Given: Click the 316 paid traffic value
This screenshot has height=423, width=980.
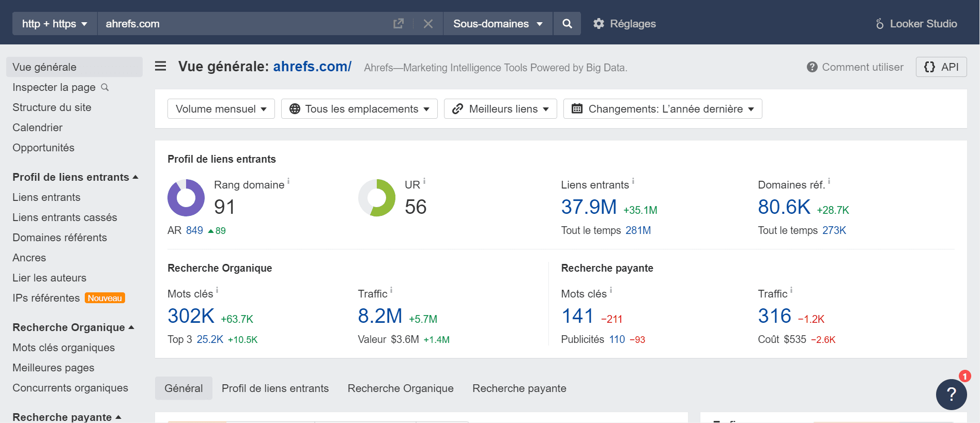Looking at the screenshot, I should point(774,316).
